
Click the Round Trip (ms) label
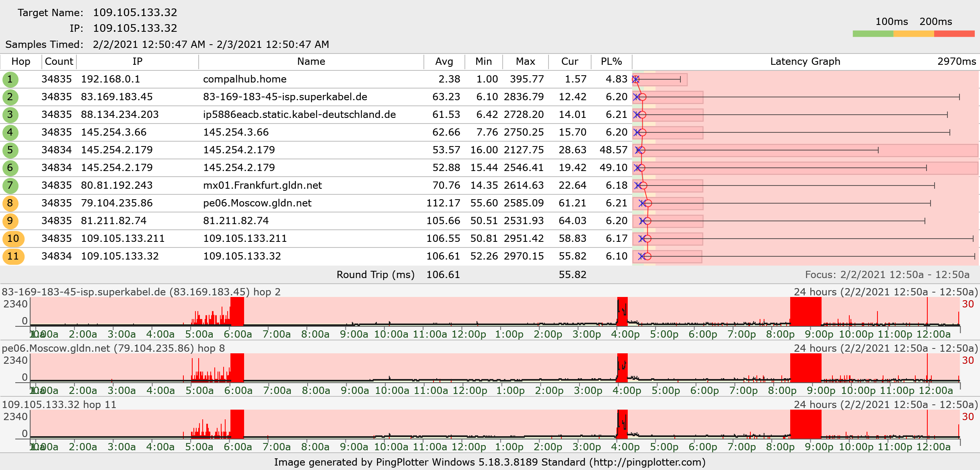pos(376,275)
